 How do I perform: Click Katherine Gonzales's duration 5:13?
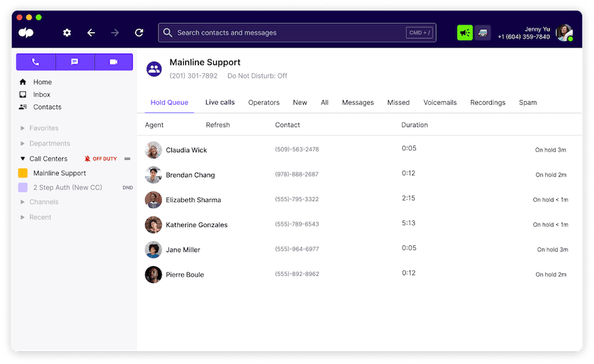pos(408,223)
